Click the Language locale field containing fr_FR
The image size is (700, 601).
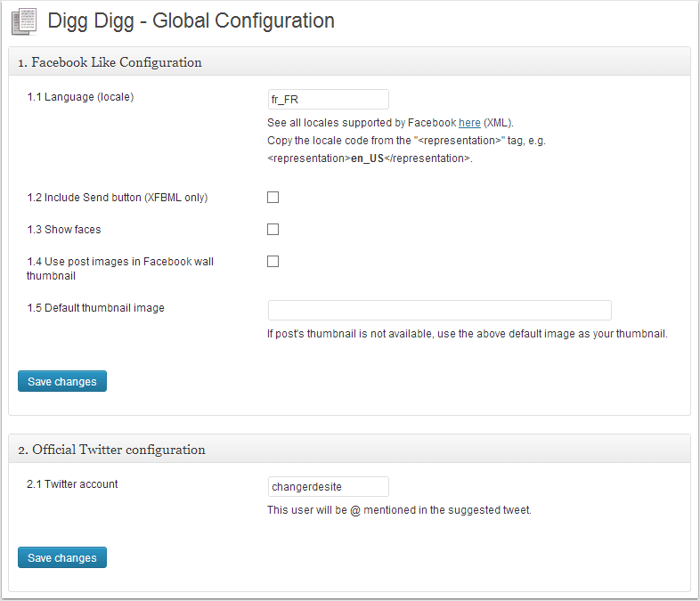tap(328, 99)
